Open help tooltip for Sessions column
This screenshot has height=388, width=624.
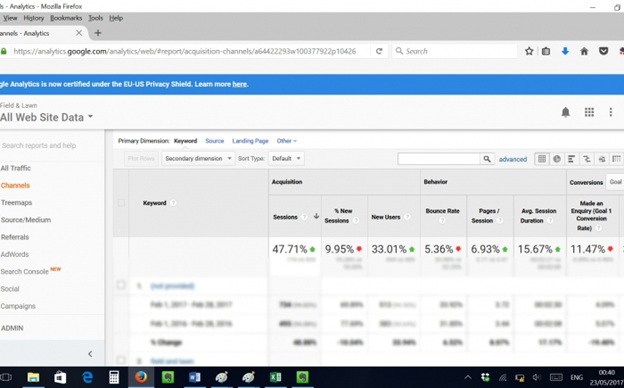[x=304, y=217]
